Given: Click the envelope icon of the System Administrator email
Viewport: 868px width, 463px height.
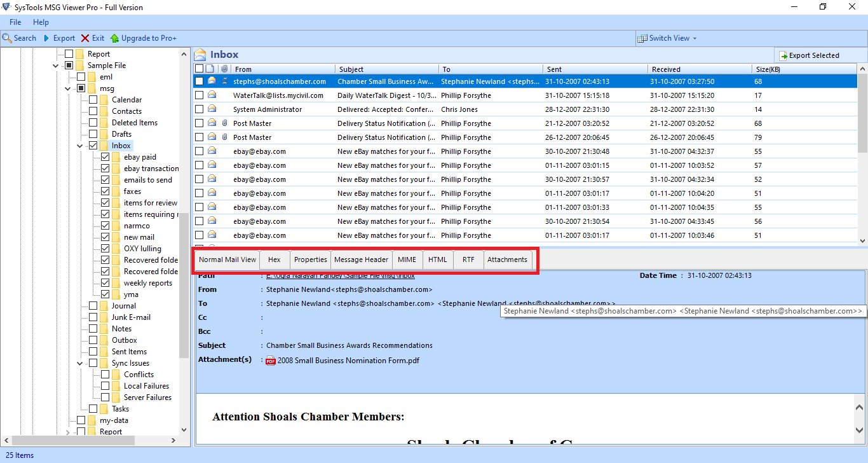Looking at the screenshot, I should pyautogui.click(x=212, y=109).
